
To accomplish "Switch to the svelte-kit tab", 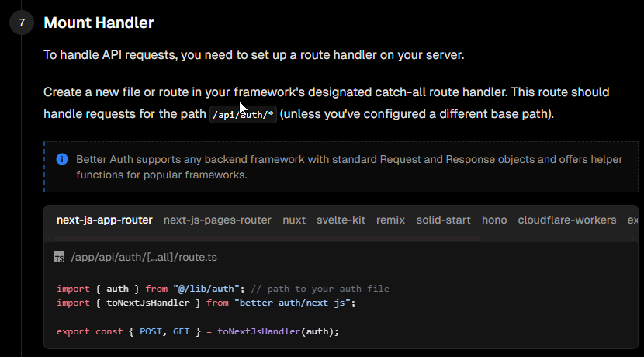I will pyautogui.click(x=341, y=220).
